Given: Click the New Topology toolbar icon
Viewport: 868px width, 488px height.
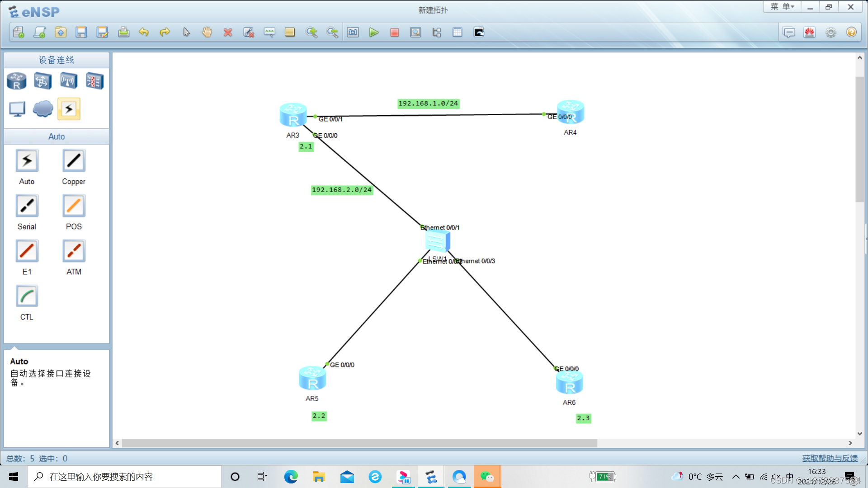Looking at the screenshot, I should pos(19,32).
